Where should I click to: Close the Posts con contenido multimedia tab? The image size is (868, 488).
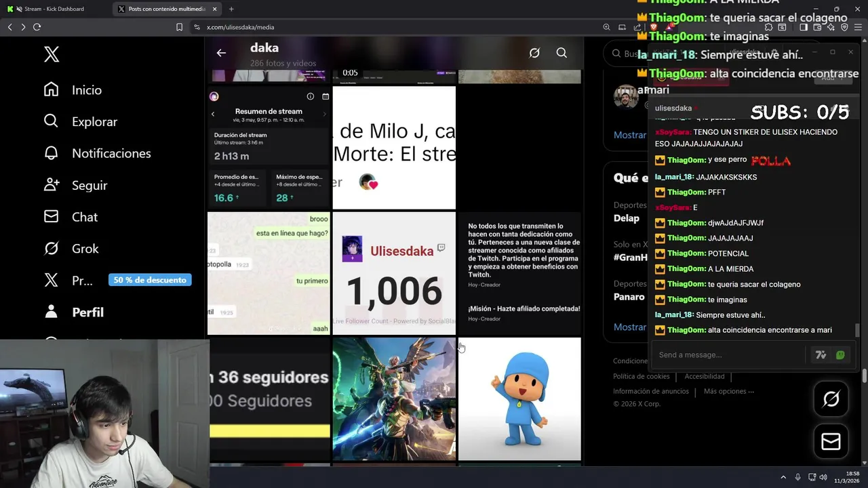215,9
